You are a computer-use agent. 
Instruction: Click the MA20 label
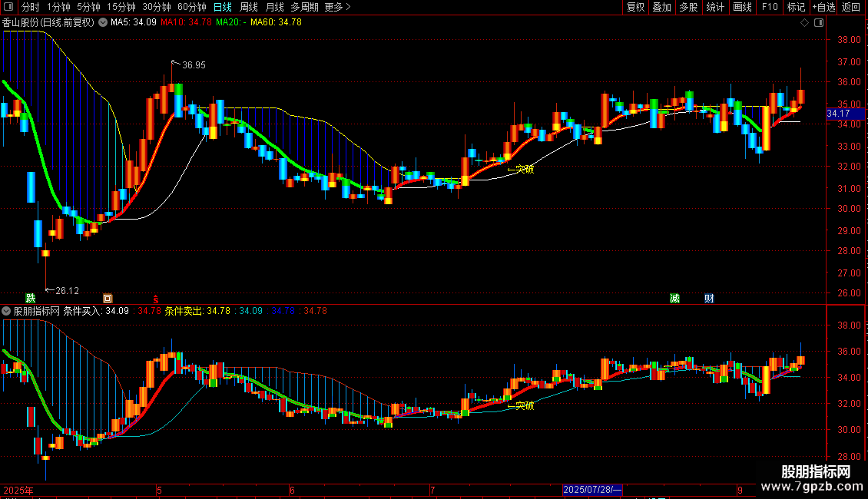pyautogui.click(x=231, y=22)
